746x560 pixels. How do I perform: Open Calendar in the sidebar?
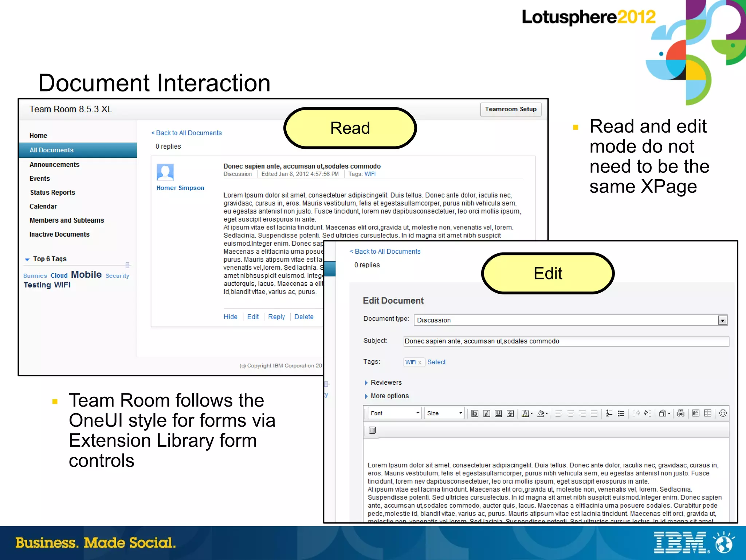click(x=43, y=206)
